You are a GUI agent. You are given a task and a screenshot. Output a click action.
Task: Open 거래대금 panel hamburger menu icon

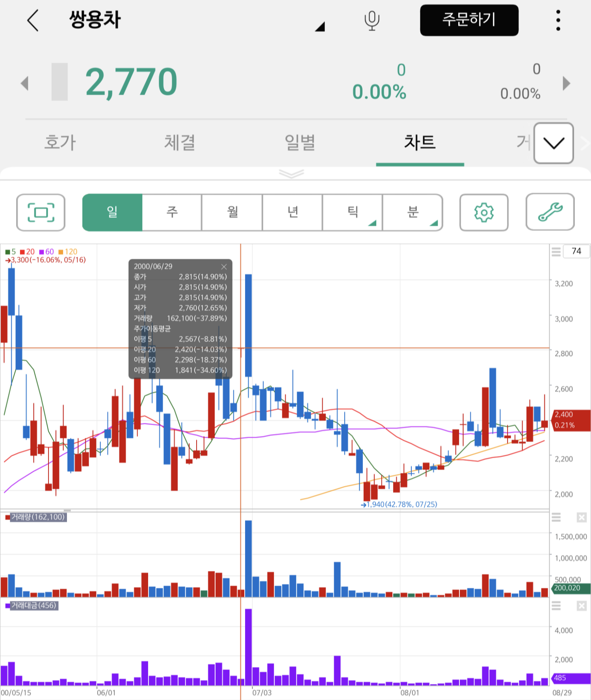(x=556, y=606)
